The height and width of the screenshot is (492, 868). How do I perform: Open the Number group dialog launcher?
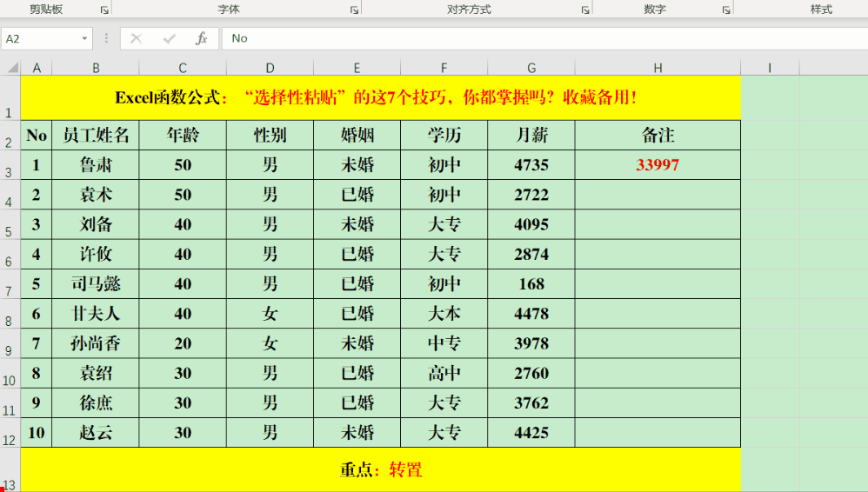point(725,10)
